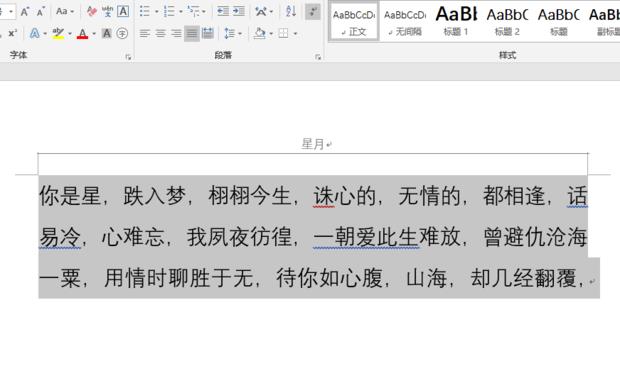Click the Clear Formatting eraser icon
Viewport: 620px width, 383px height.
click(x=91, y=11)
